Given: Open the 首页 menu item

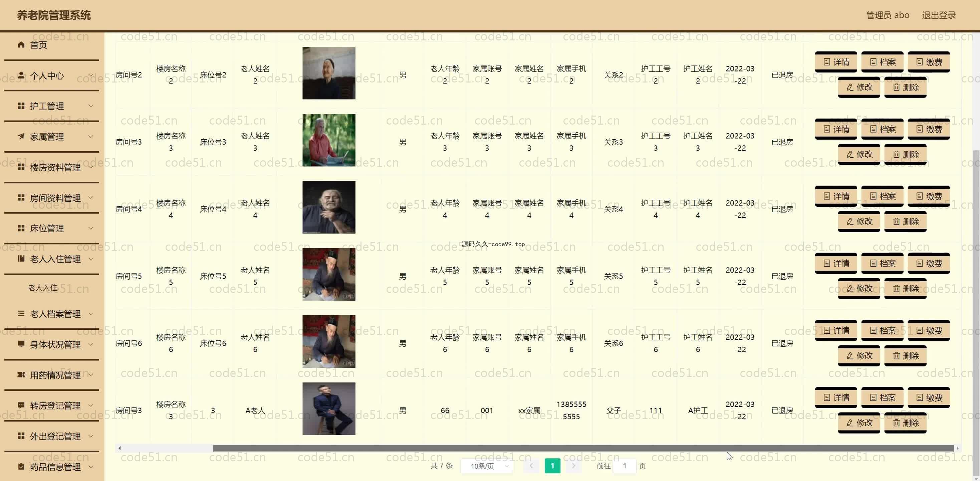Looking at the screenshot, I should pos(52,45).
